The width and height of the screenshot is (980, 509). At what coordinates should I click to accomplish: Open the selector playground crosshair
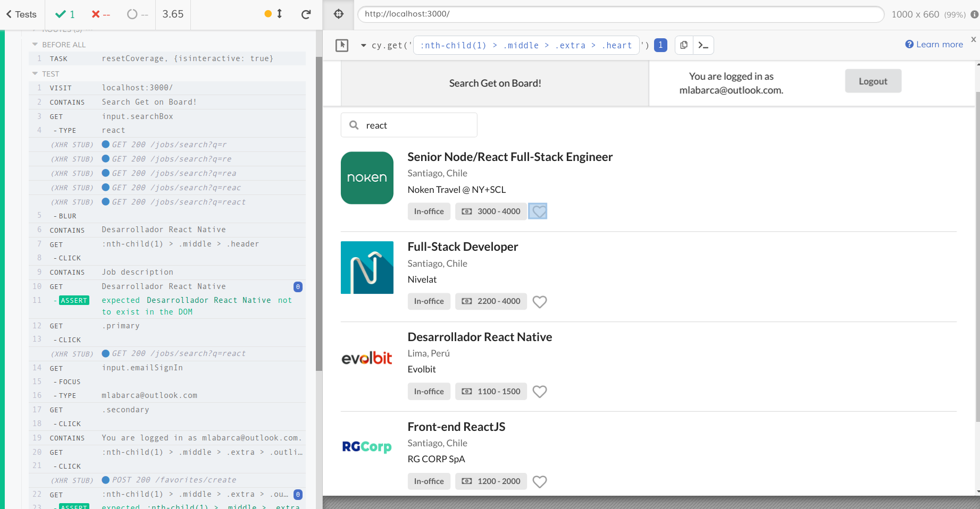tap(339, 14)
